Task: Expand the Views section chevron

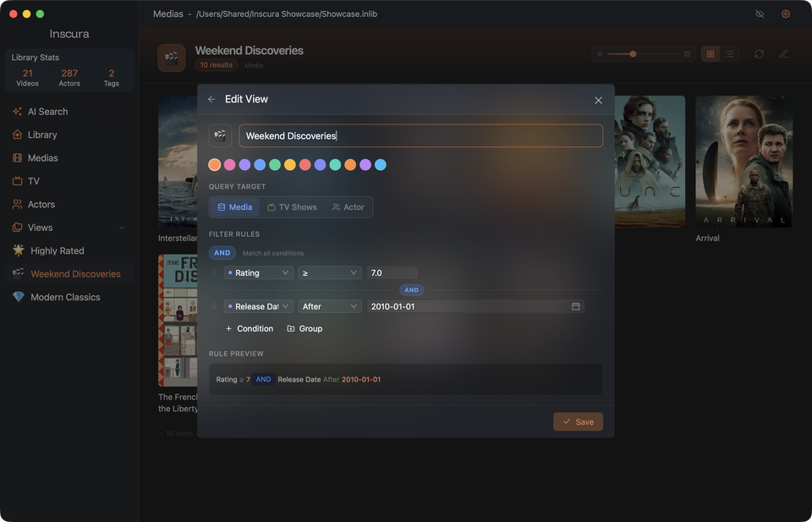Action: click(x=122, y=228)
